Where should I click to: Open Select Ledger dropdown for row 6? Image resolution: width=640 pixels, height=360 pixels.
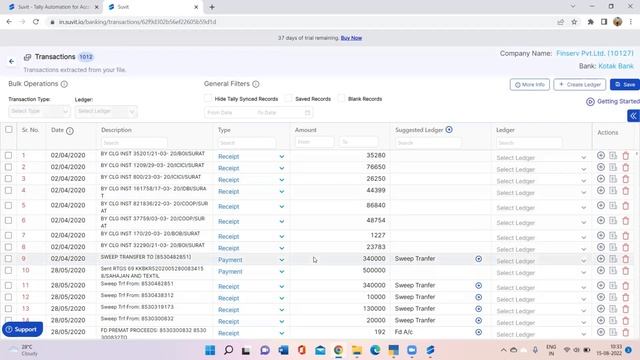541,223
